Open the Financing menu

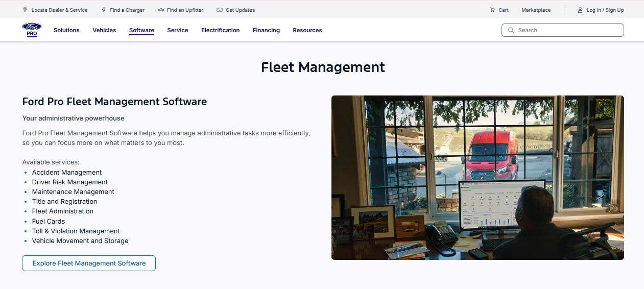coord(266,30)
